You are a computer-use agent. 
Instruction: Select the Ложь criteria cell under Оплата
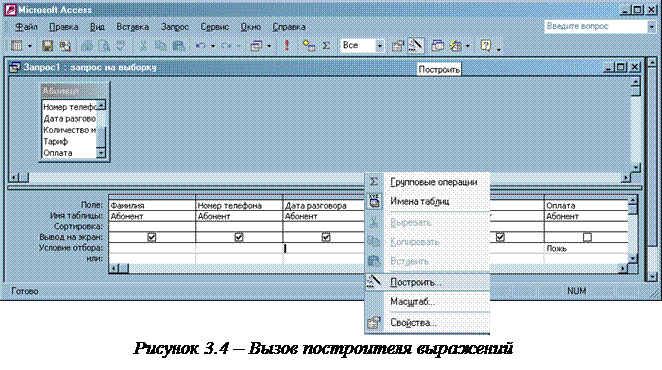586,248
